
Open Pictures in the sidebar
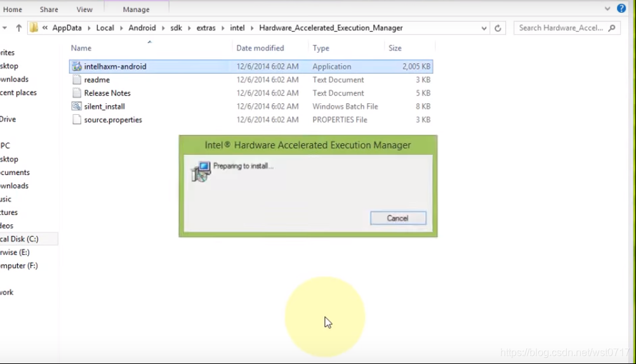point(9,212)
